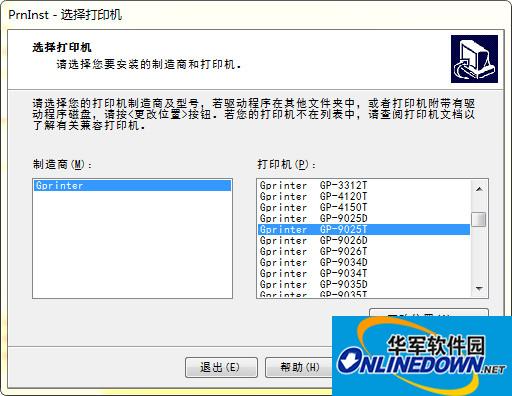Select Gprinter in the manufacturer list
The width and height of the screenshot is (512, 396).
132,185
